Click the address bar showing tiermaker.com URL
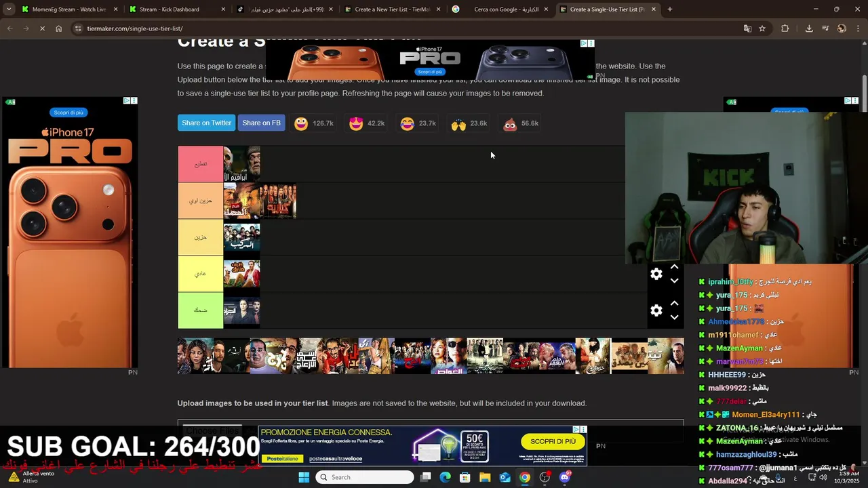Image resolution: width=868 pixels, height=488 pixels. [407, 28]
